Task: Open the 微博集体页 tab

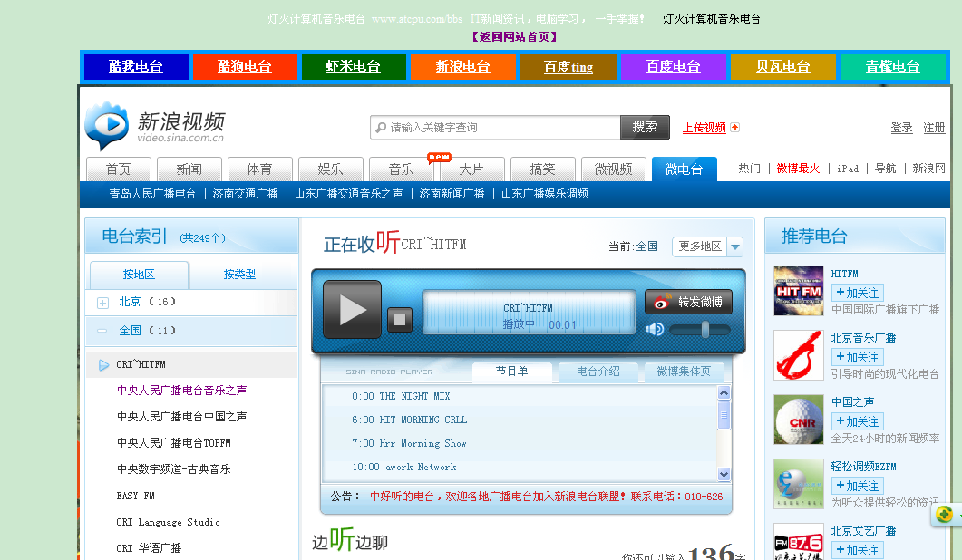Action: 684,372
